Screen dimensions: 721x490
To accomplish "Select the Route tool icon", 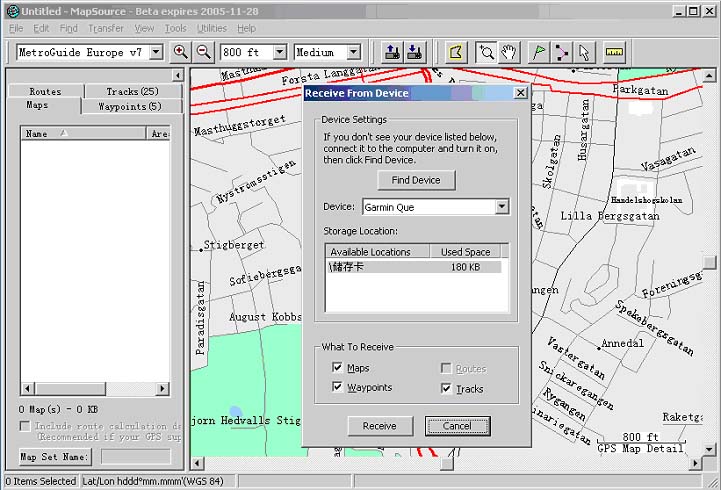I will tap(561, 52).
